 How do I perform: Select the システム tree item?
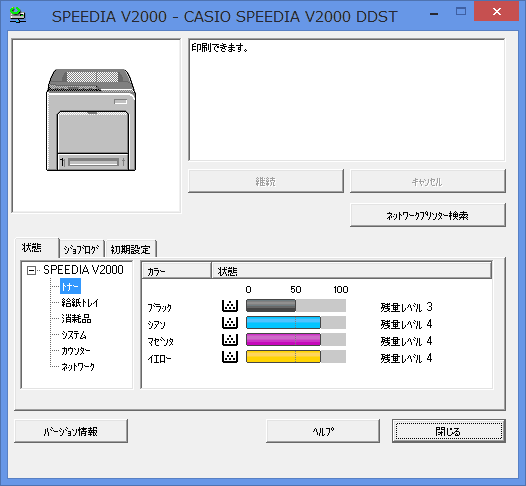pyautogui.click(x=74, y=335)
